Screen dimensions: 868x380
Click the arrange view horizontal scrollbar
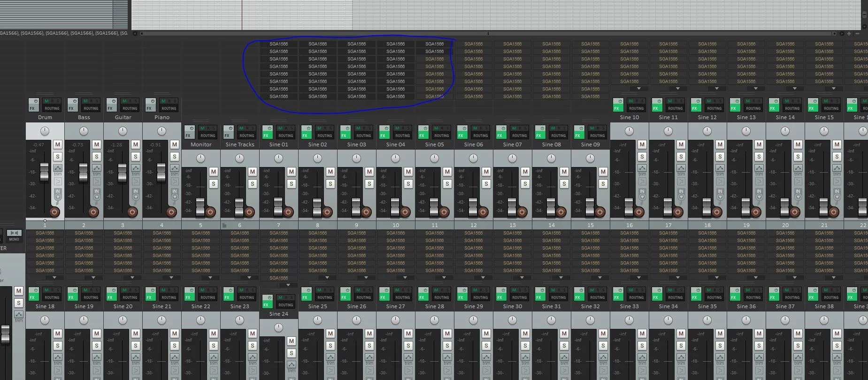[x=488, y=33]
